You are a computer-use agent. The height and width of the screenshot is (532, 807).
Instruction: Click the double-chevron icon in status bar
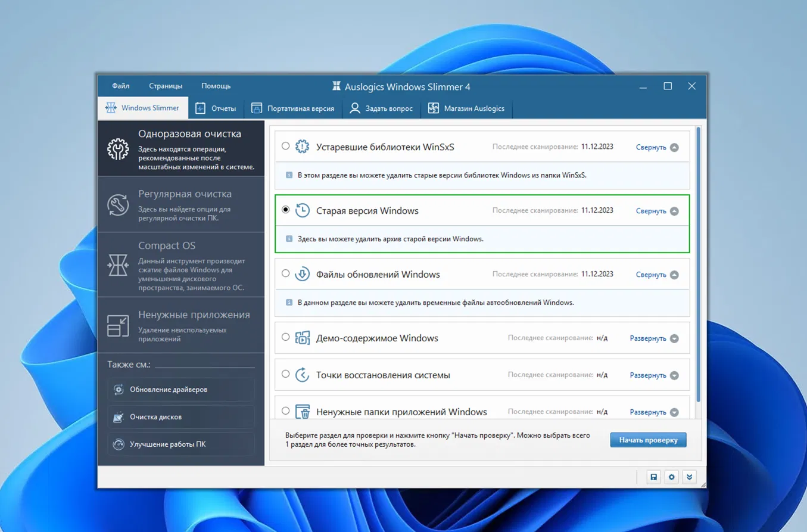690,477
